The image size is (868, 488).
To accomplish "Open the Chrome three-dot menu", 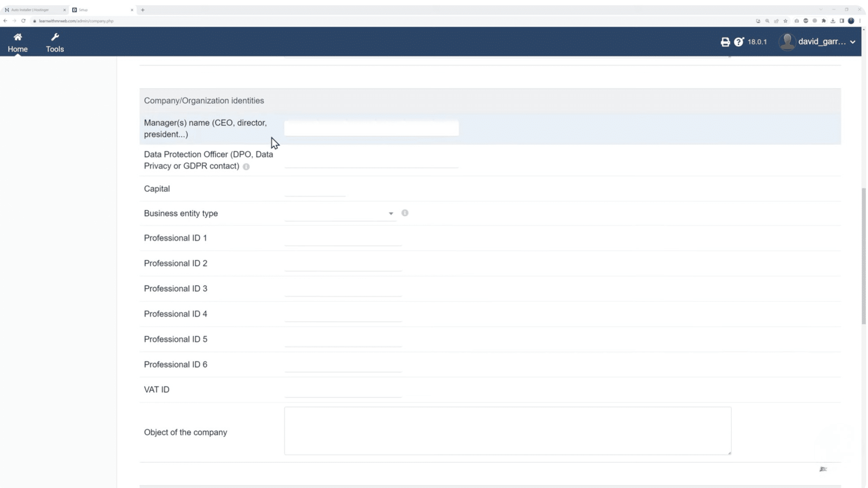I will [860, 21].
